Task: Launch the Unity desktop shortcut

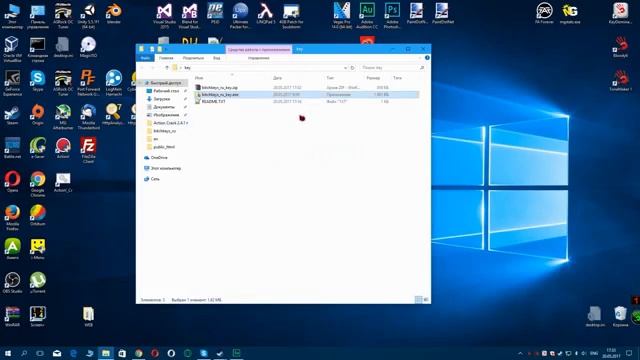Action: (x=88, y=16)
